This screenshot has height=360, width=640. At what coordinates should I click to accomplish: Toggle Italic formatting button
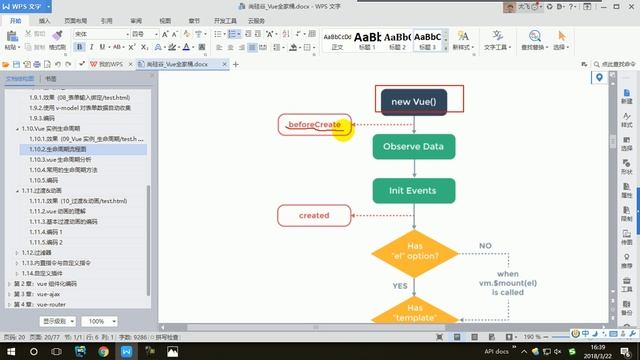click(91, 47)
